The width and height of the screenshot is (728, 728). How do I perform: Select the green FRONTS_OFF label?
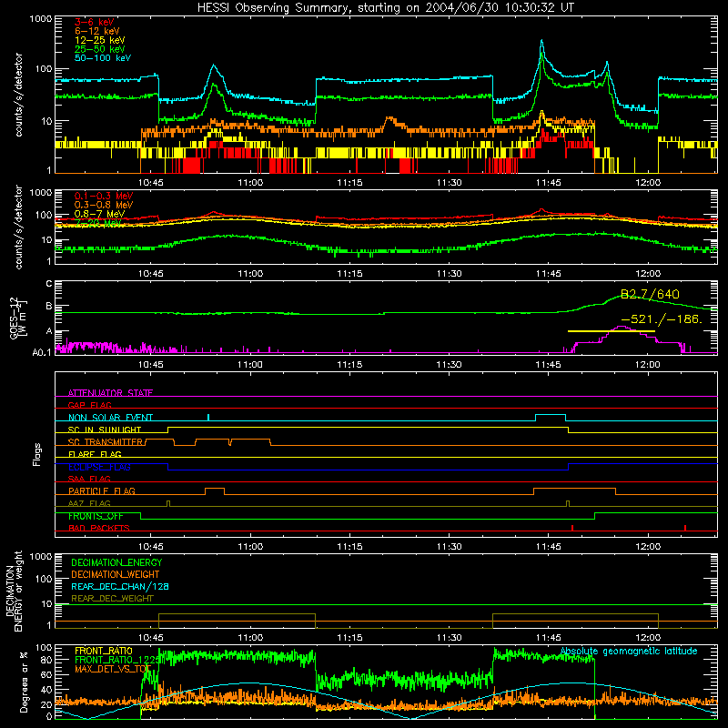[x=96, y=516]
